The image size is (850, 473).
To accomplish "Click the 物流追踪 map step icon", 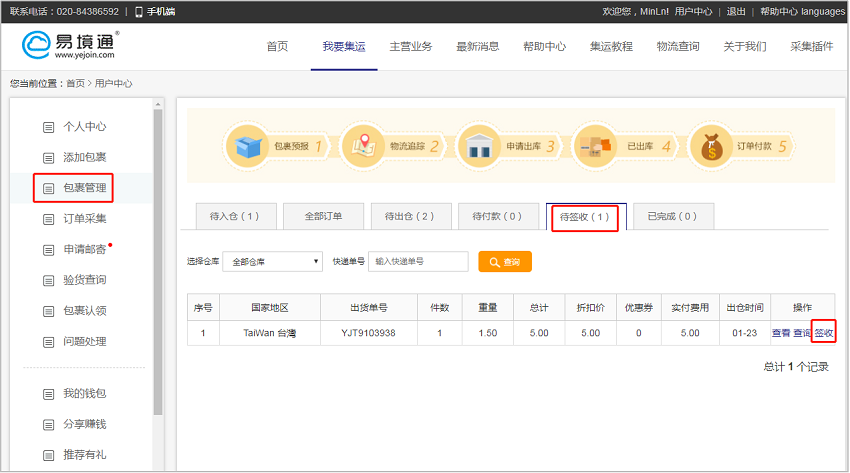I will click(363, 146).
